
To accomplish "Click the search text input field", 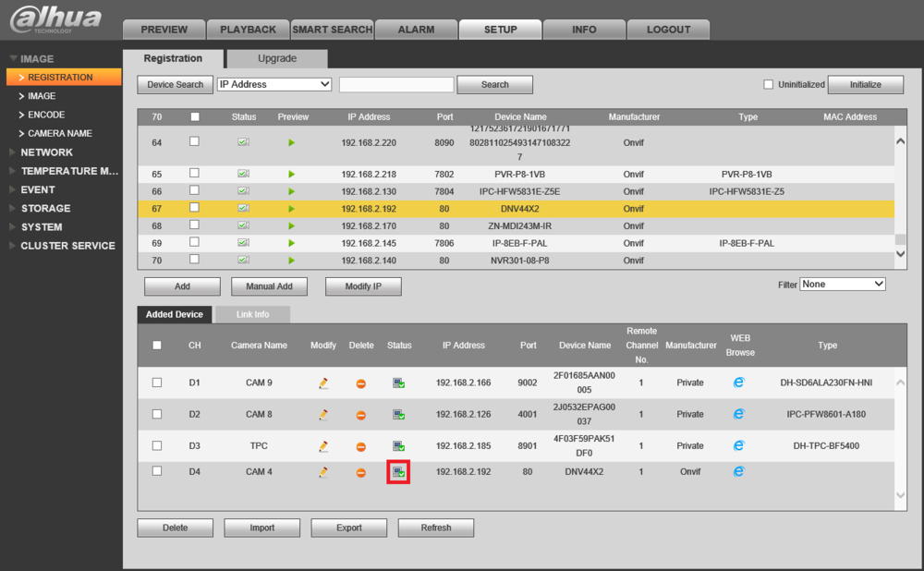I will [x=396, y=84].
